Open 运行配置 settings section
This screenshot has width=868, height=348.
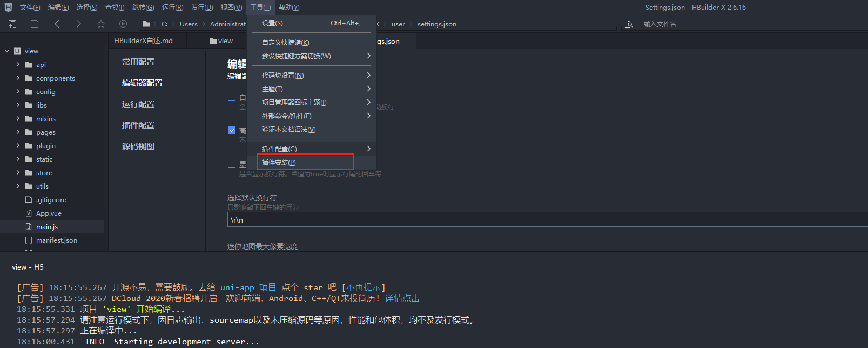pos(138,104)
